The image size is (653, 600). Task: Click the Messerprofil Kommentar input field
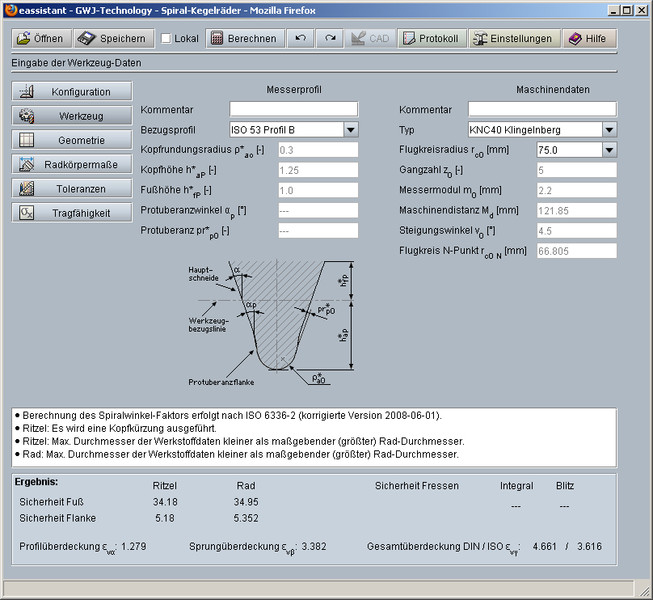293,109
